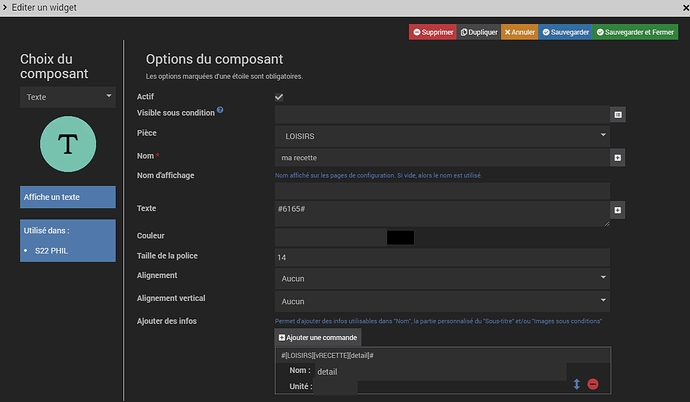This screenshot has width=690, height=402.
Task: Click the list icon beside Visible sous condition
Action: (617, 115)
